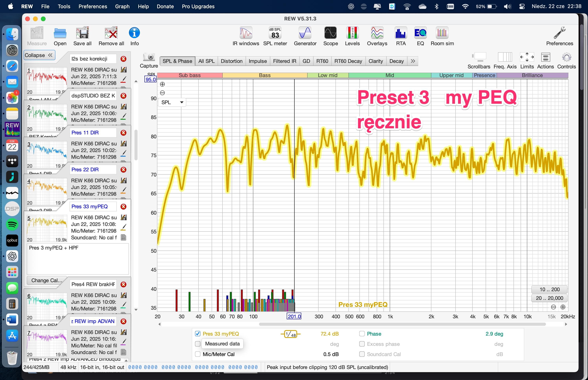The height and width of the screenshot is (380, 588).
Task: Open Room sim tool
Action: [x=442, y=33]
